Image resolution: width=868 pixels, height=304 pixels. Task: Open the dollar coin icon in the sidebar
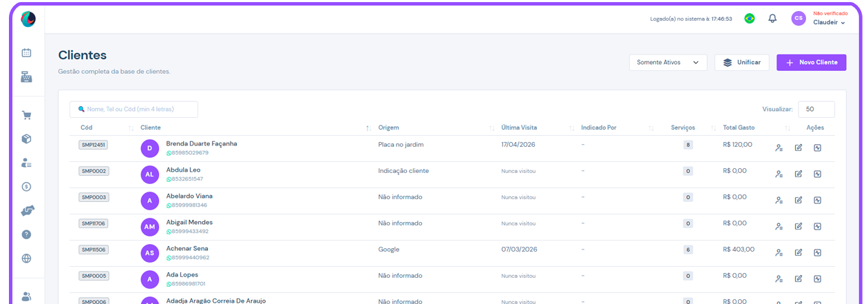[27, 186]
